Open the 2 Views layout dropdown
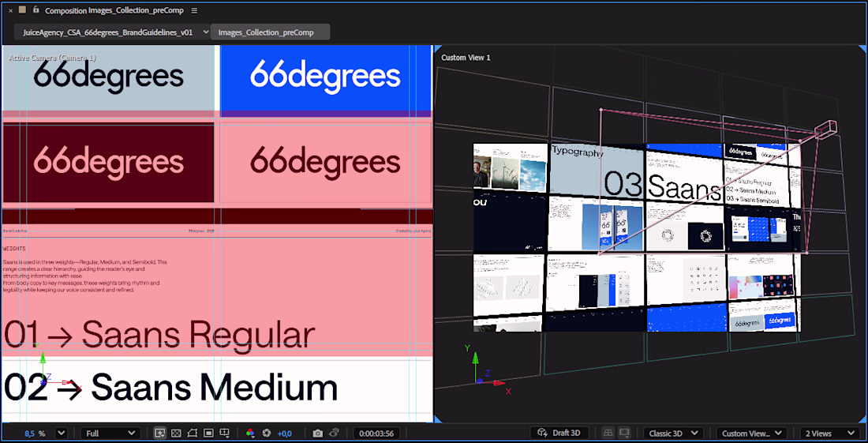 pyautogui.click(x=830, y=433)
